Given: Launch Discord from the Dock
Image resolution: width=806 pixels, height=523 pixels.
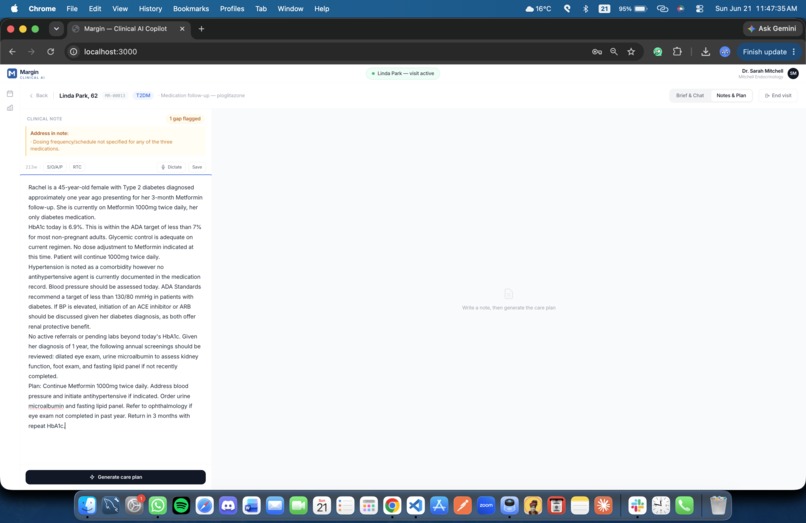Looking at the screenshot, I should tap(228, 506).
